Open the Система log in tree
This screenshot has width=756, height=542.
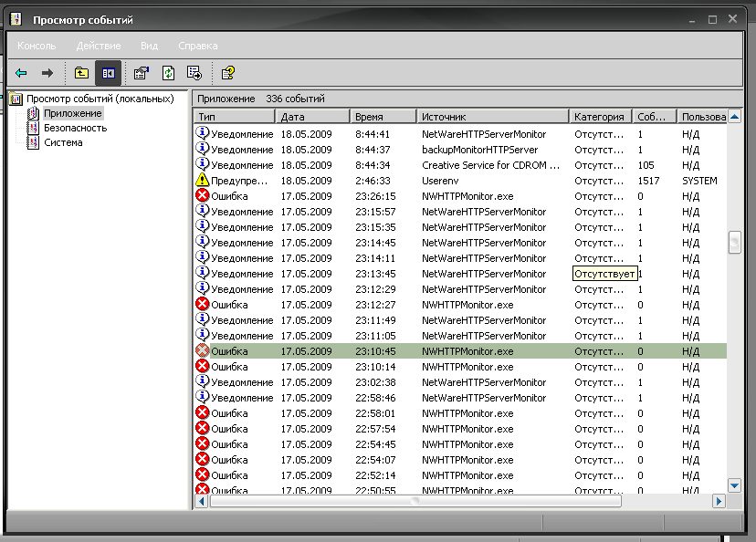[x=63, y=142]
